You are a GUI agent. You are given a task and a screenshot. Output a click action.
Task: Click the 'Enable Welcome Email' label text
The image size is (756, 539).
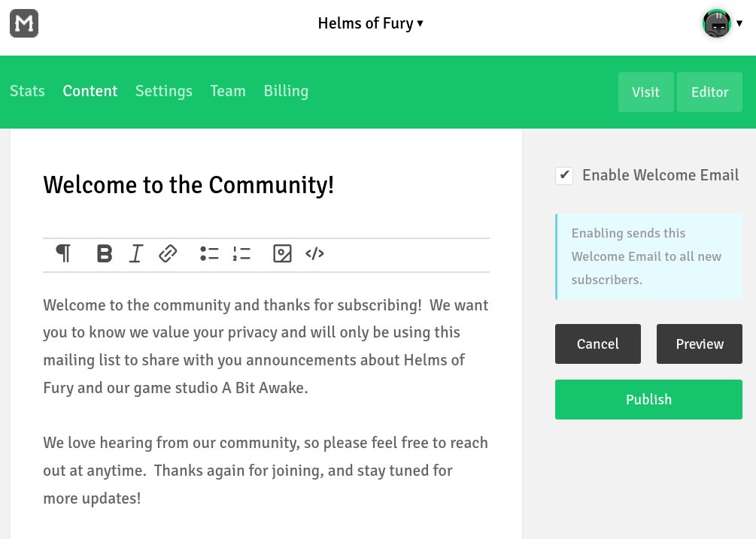(660, 175)
